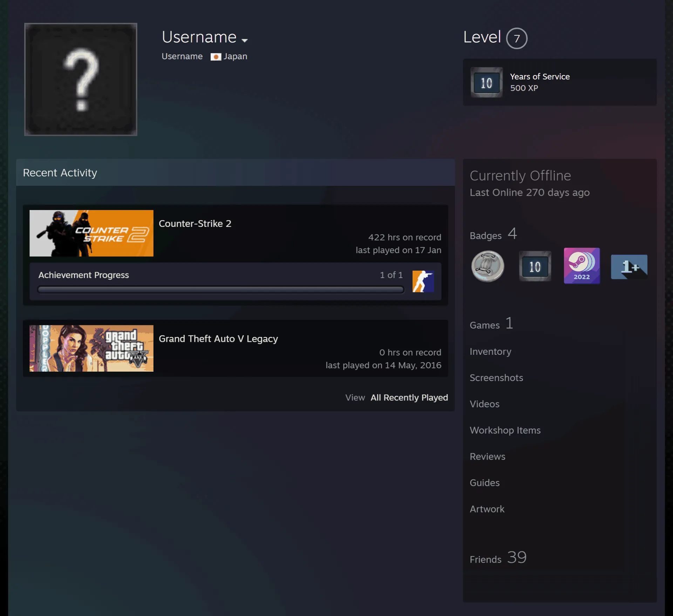Open the Counter-Strike 2 title link
The image size is (673, 616).
click(195, 223)
